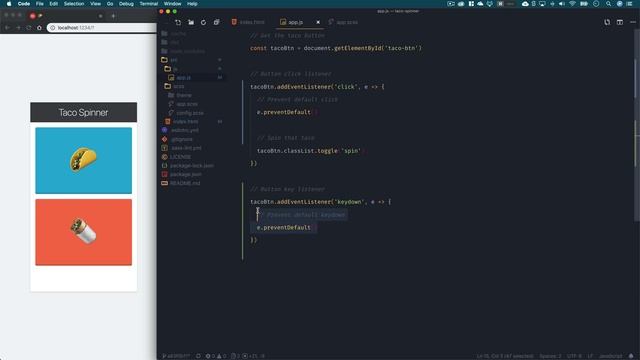The image size is (640, 360).
Task: Open the Window menu
Action: click(172, 4)
